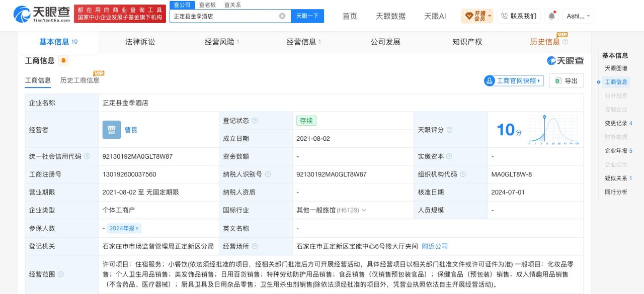This screenshot has width=644, height=294.
Task: Switch to the 查老板 search tab
Action: tap(207, 5)
